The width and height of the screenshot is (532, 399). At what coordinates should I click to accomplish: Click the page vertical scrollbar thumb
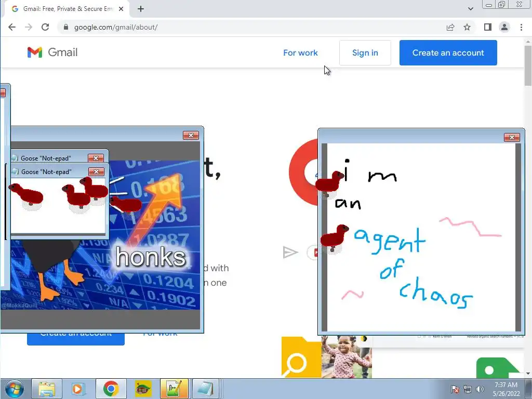click(528, 65)
